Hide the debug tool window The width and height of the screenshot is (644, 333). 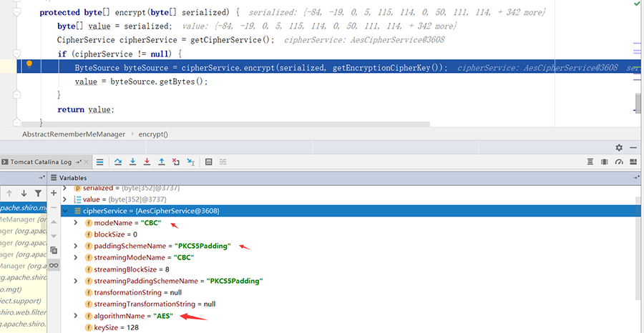(x=633, y=148)
